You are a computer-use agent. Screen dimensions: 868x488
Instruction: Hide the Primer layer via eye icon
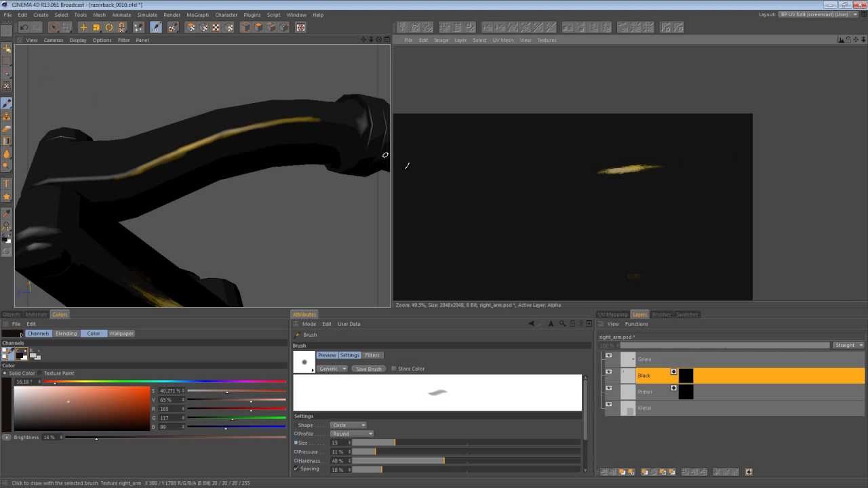pos(608,388)
